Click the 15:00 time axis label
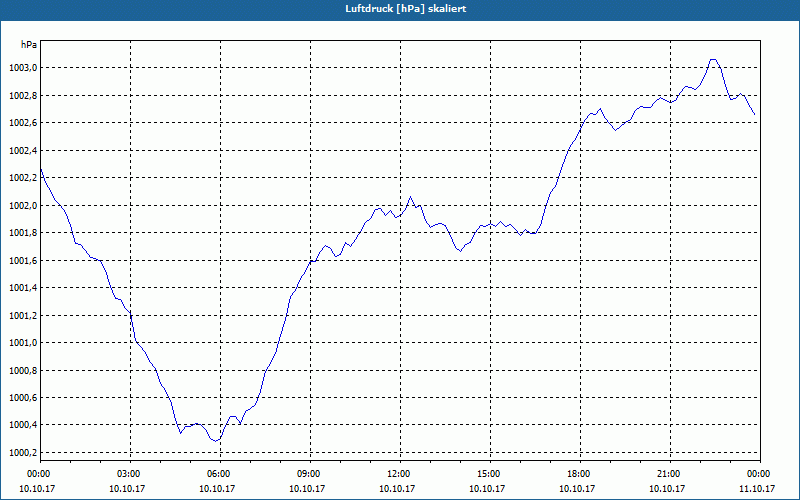800x500 pixels. click(490, 474)
